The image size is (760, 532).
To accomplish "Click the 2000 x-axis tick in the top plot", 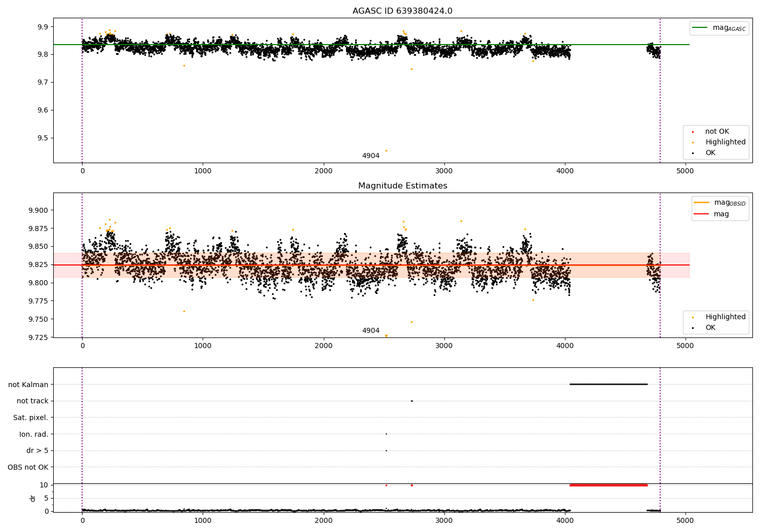I will pos(324,172).
